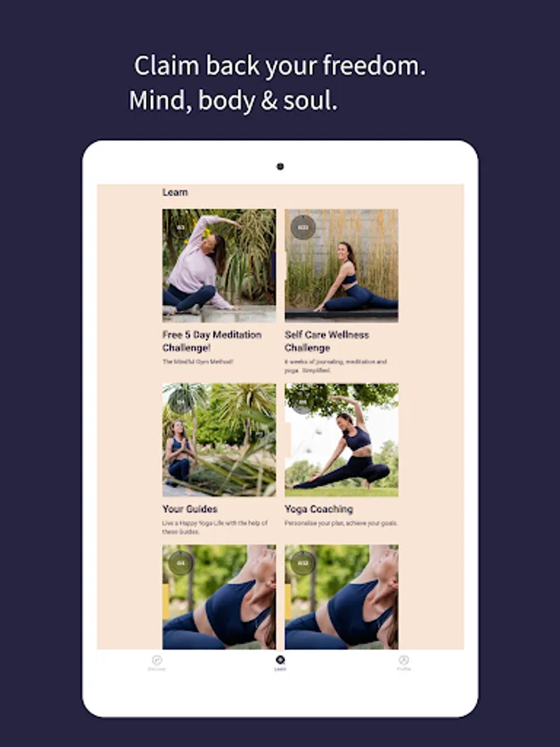Select the Learn tab icon

click(x=280, y=660)
